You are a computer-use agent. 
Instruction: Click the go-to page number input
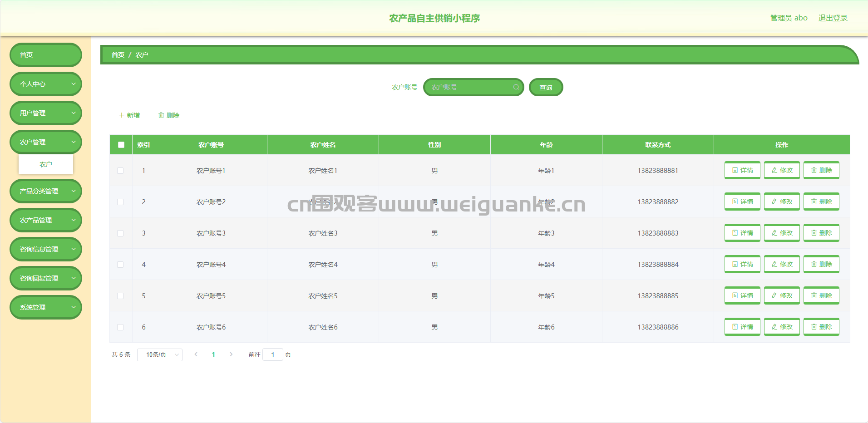pyautogui.click(x=273, y=354)
